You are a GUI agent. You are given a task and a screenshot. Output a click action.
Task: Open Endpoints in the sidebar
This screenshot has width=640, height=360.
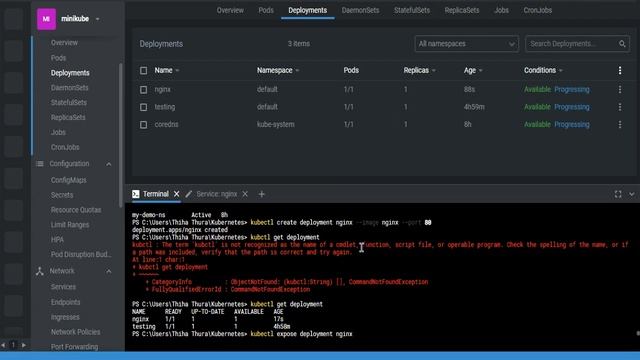point(65,302)
